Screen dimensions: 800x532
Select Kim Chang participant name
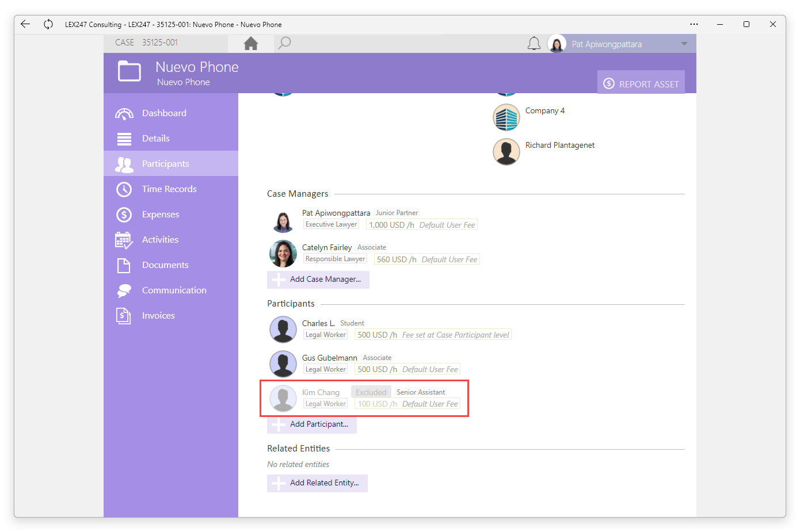321,392
